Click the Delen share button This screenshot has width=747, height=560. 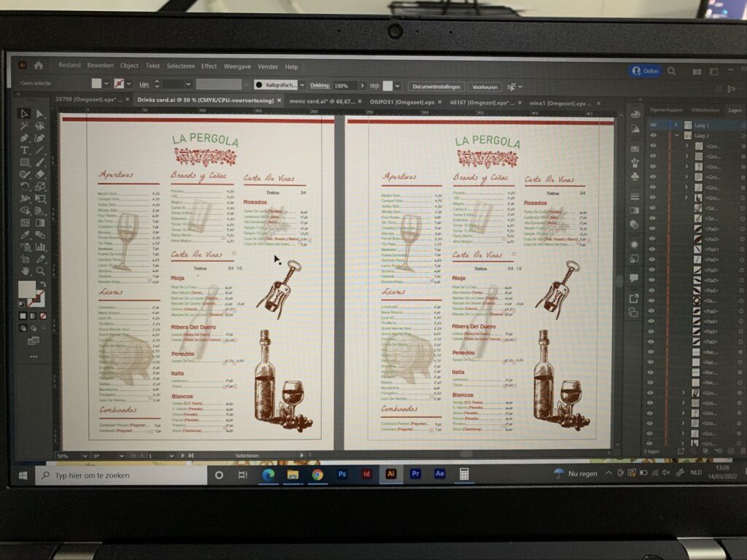[x=645, y=71]
